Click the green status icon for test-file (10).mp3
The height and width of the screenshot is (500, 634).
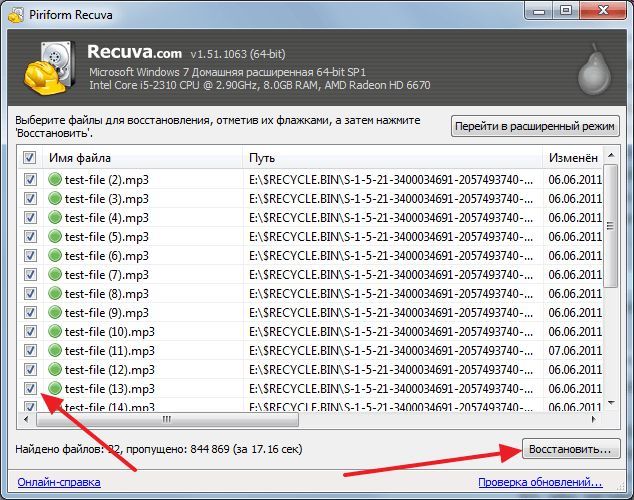[x=55, y=331]
